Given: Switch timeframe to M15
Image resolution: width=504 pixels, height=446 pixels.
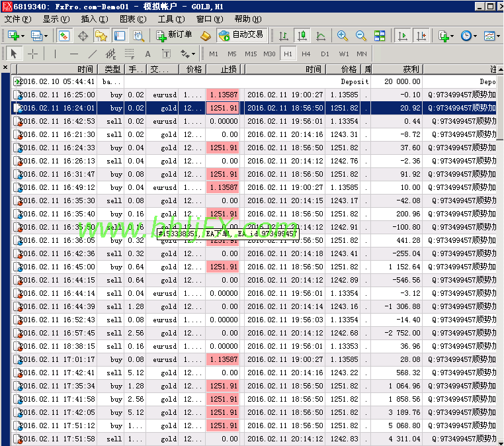Looking at the screenshot, I should click(x=251, y=54).
